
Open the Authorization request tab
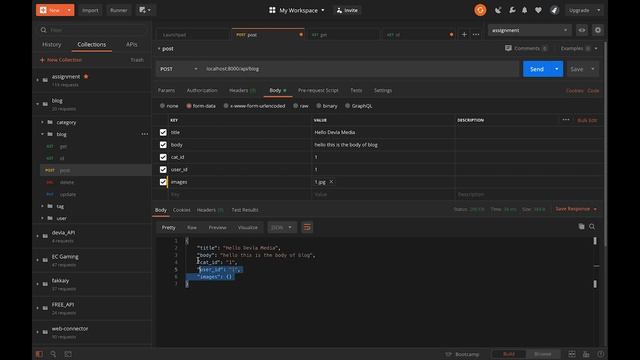click(202, 90)
